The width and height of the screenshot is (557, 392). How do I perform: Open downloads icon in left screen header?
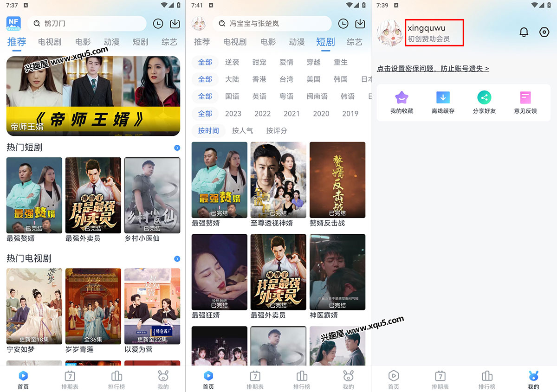175,24
